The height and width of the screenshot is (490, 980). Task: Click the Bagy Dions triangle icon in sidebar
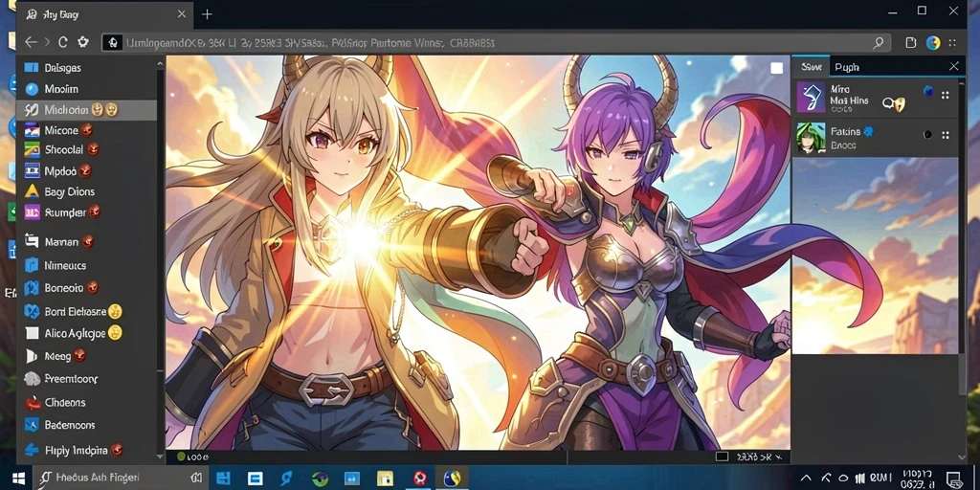tap(32, 191)
